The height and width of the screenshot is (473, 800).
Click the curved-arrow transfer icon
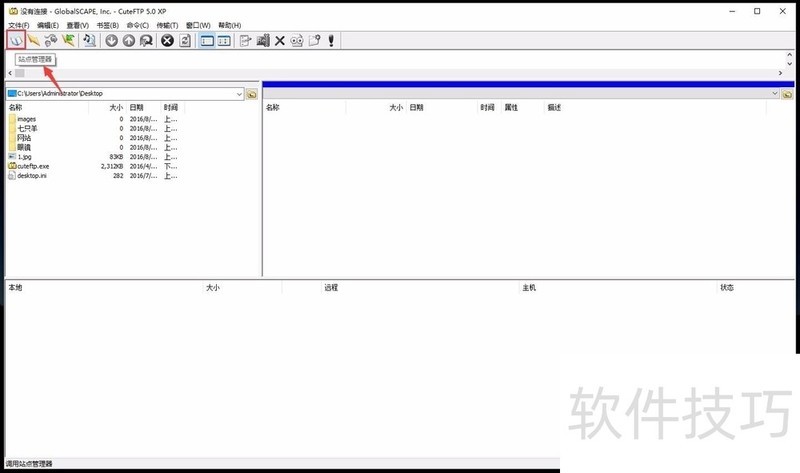pos(146,40)
